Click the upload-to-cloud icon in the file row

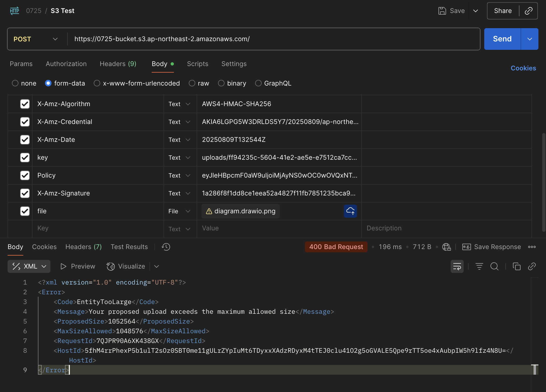[350, 211]
